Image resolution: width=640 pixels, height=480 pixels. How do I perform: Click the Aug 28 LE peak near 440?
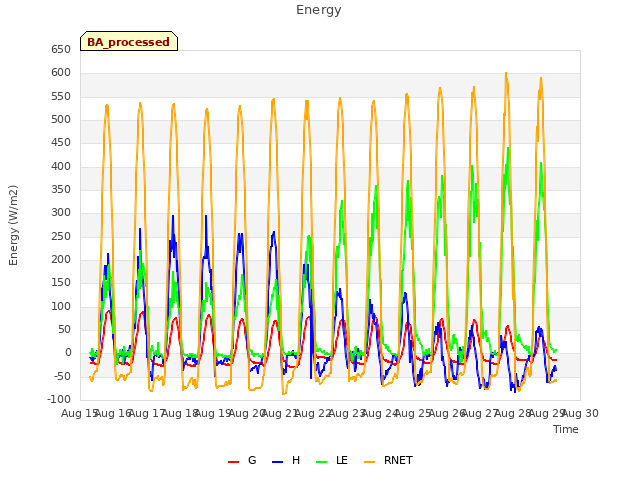508,149
